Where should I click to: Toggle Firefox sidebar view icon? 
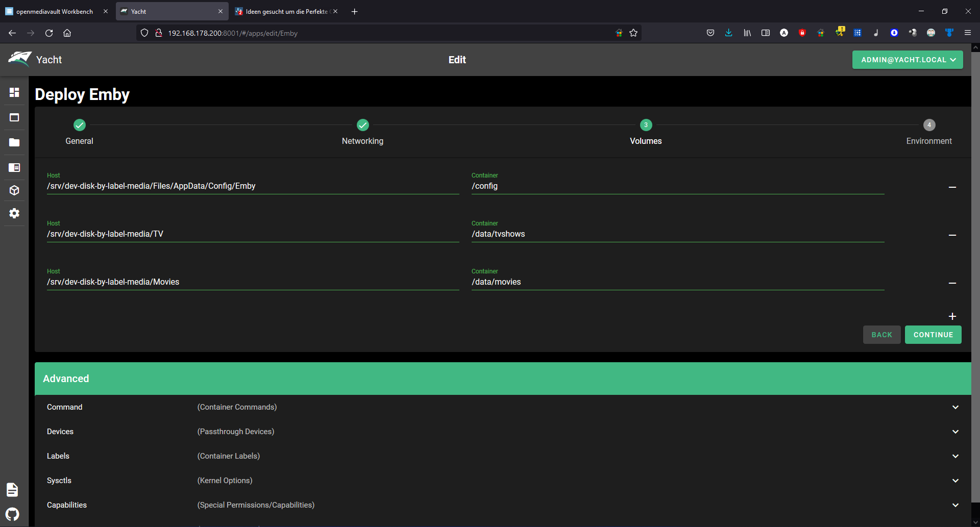tap(766, 33)
